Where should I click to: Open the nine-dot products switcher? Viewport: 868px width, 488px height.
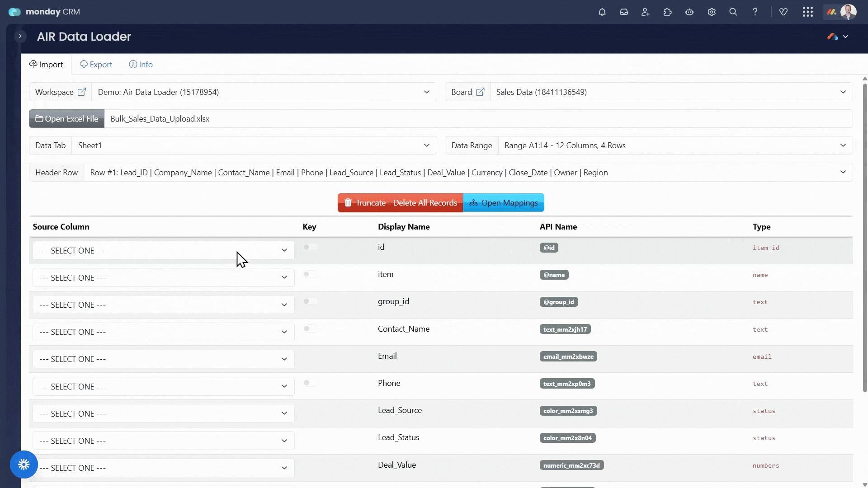(x=808, y=12)
